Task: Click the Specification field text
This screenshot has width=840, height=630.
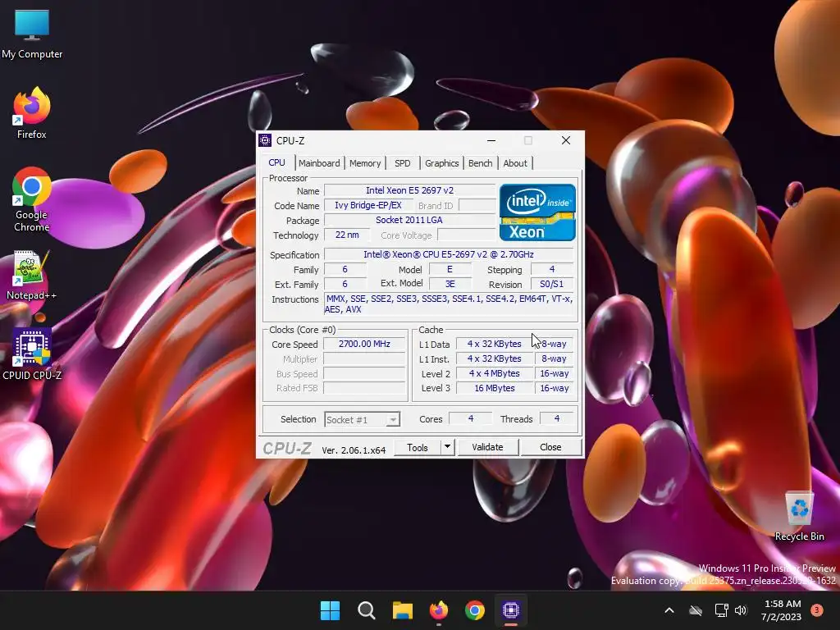Action: pos(449,254)
